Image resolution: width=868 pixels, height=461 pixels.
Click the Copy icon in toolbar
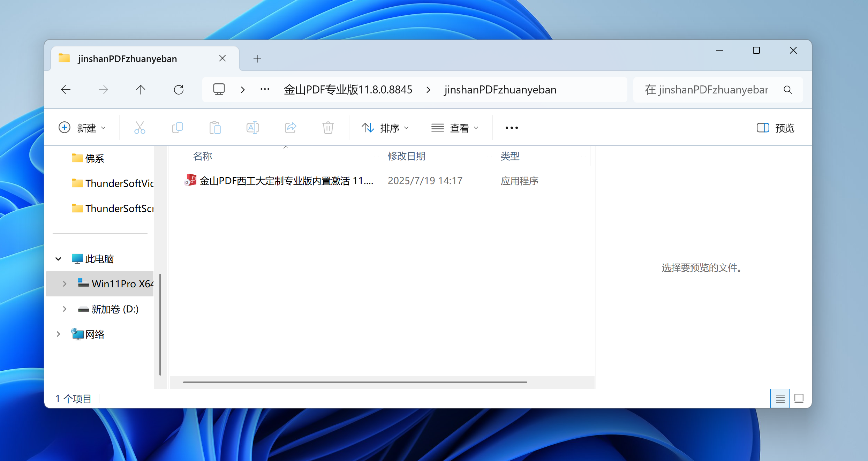178,128
